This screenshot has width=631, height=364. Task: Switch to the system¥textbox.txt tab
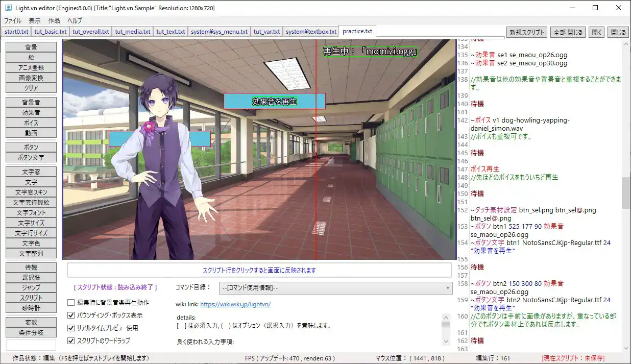(311, 32)
